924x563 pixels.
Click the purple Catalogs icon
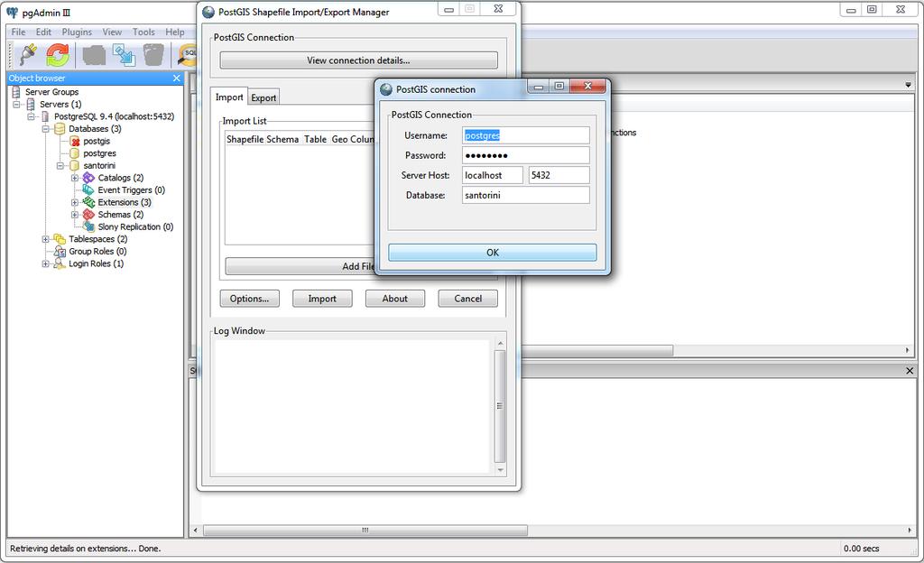[x=88, y=178]
